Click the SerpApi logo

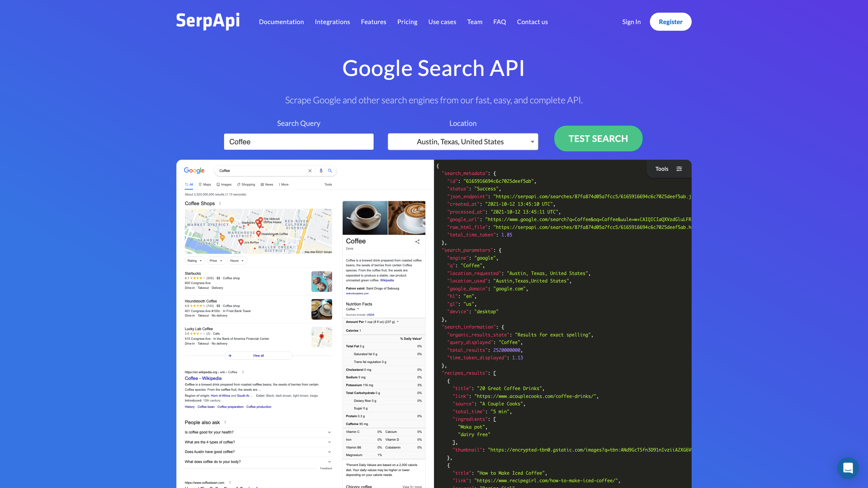[x=208, y=21]
